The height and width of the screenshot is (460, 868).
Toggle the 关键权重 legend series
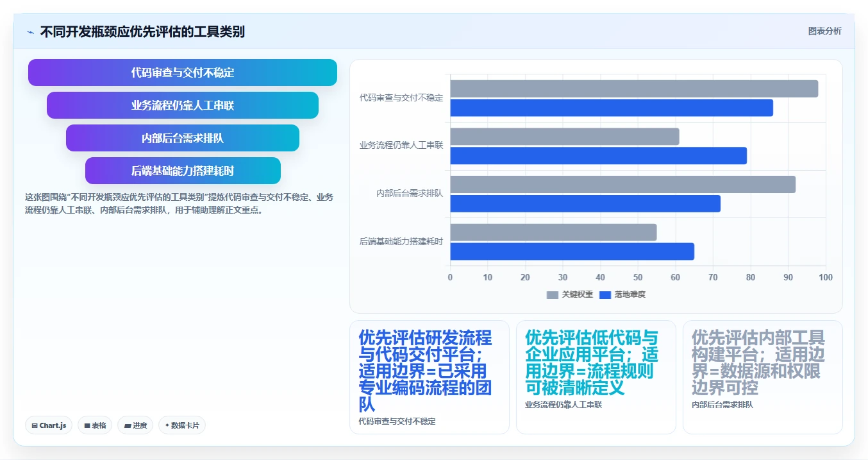[571, 294]
